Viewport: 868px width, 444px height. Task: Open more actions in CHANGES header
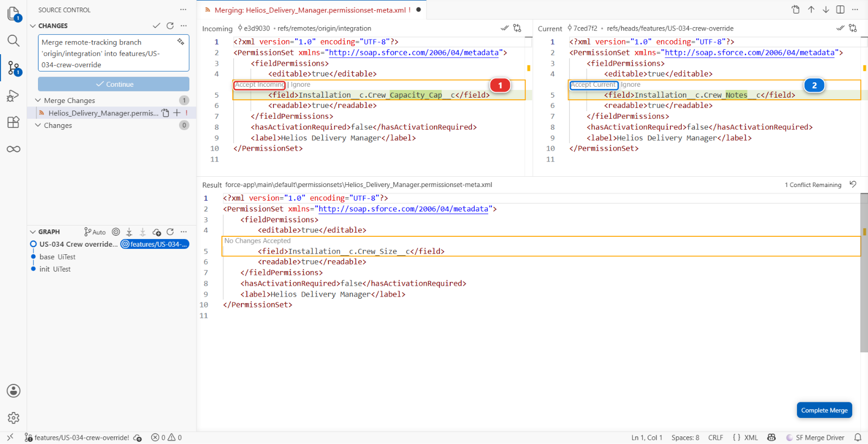click(x=183, y=25)
